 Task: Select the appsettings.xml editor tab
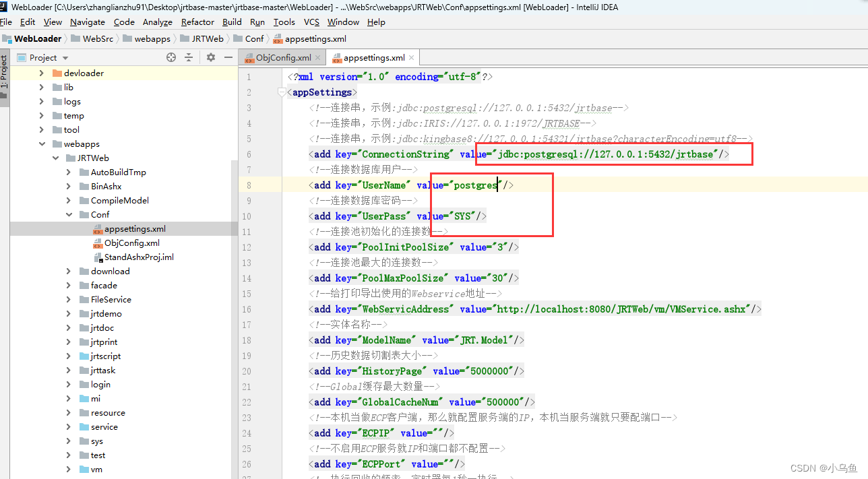pos(373,58)
